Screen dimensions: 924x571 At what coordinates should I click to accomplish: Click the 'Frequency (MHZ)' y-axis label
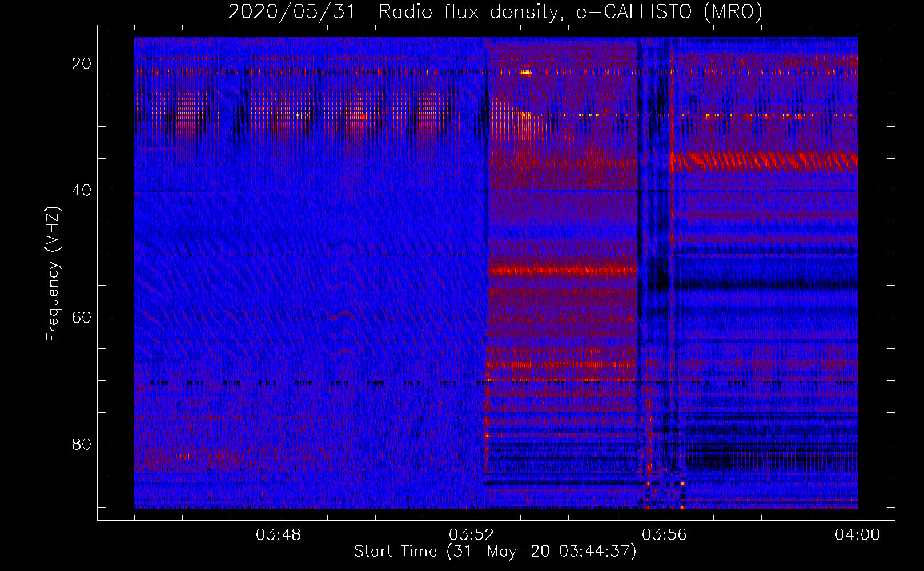click(x=53, y=274)
